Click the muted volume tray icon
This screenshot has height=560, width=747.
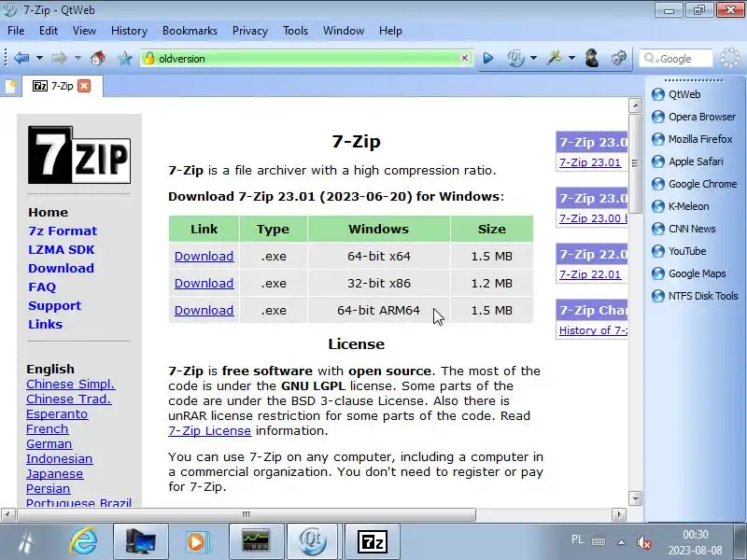coord(643,542)
